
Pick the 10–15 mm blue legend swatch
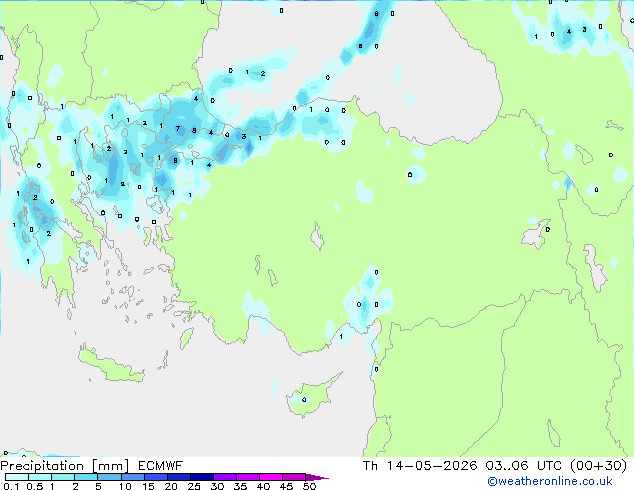(133, 477)
